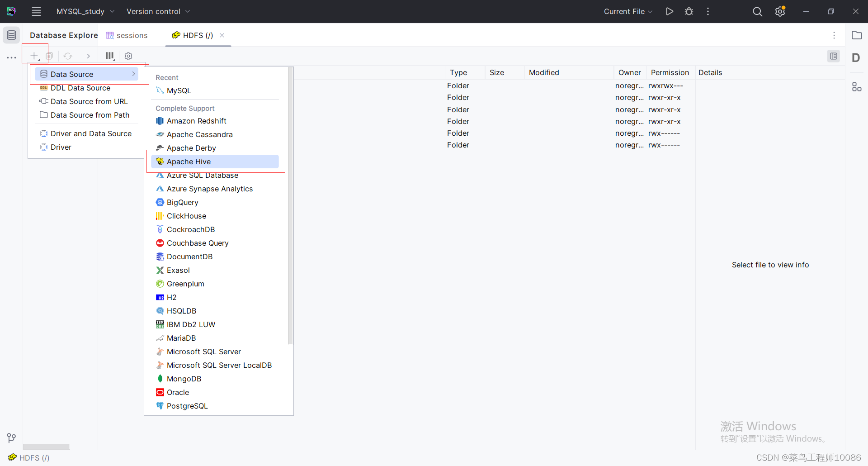The image size is (868, 466).
Task: Click the duplicate data source icon
Action: pyautogui.click(x=50, y=56)
